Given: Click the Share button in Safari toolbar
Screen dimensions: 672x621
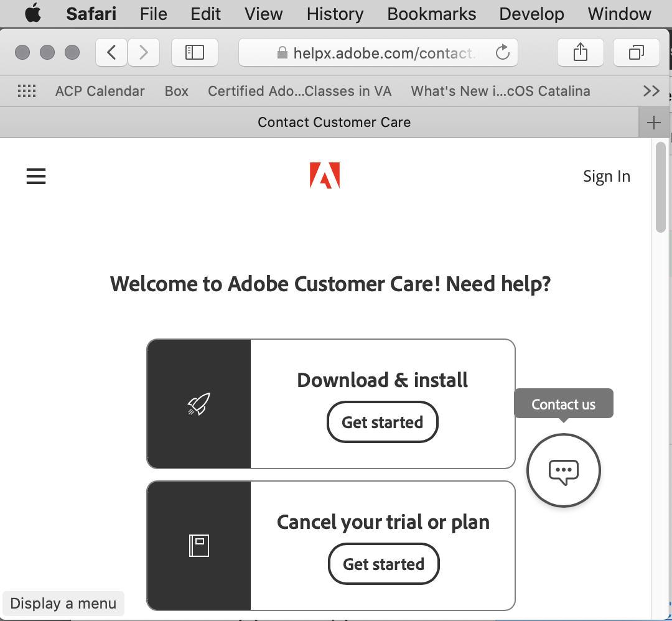Looking at the screenshot, I should click(x=580, y=52).
